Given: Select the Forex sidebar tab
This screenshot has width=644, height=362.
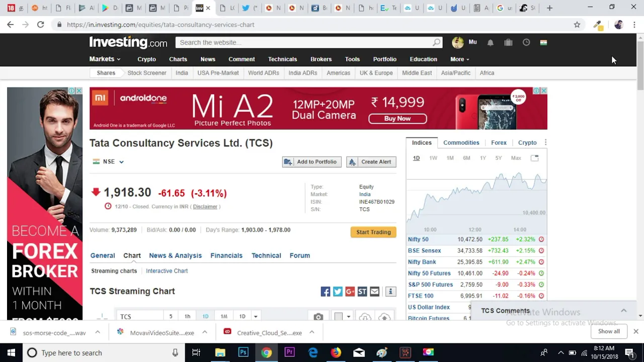Looking at the screenshot, I should click(499, 143).
